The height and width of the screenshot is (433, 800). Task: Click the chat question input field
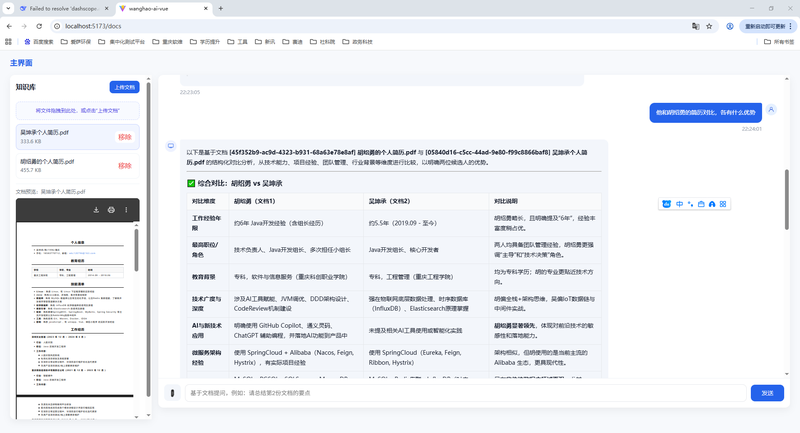coord(465,393)
